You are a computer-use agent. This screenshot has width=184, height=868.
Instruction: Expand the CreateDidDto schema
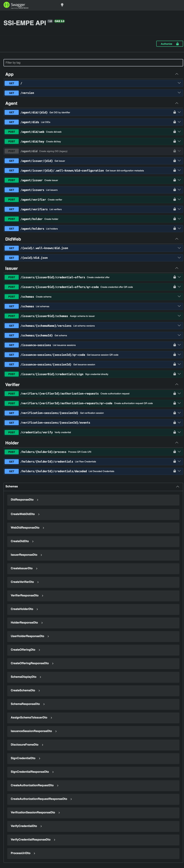click(x=22, y=541)
